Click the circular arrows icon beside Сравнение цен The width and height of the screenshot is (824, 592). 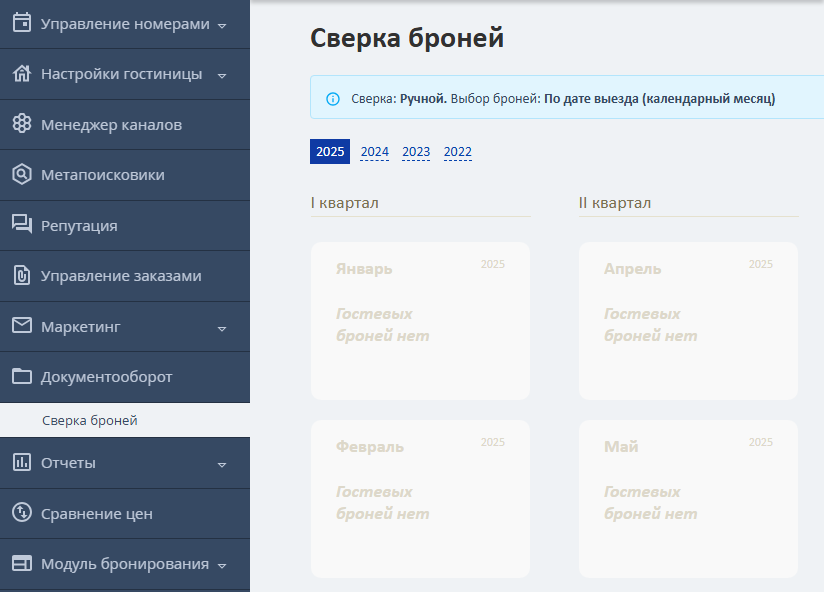coord(22,512)
